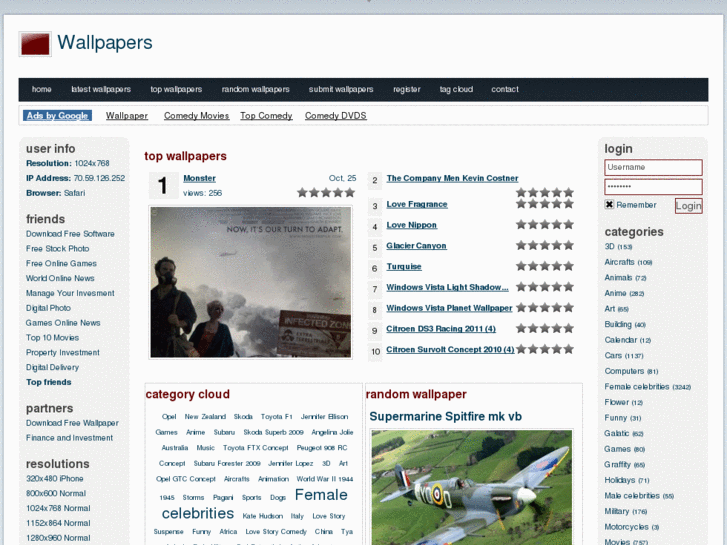Click the Login button

pos(689,206)
